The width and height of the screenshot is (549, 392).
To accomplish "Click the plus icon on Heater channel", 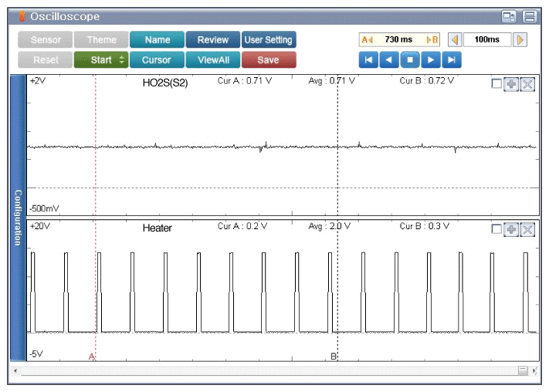I will (511, 229).
